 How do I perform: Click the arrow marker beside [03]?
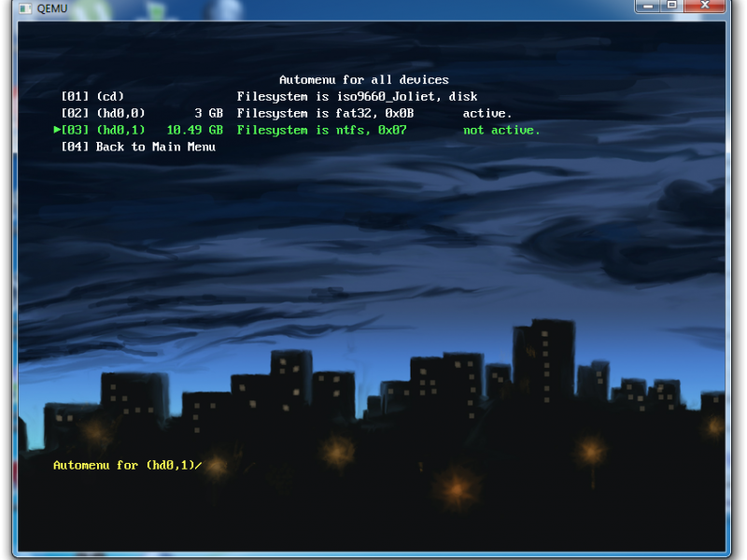pyautogui.click(x=57, y=130)
